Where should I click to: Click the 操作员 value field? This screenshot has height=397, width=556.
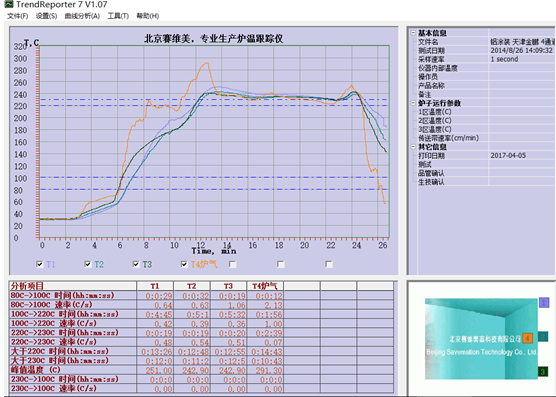pyautogui.click(x=522, y=77)
